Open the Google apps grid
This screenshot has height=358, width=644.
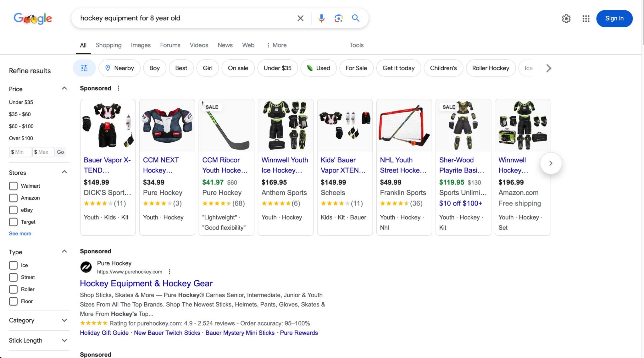(x=586, y=19)
